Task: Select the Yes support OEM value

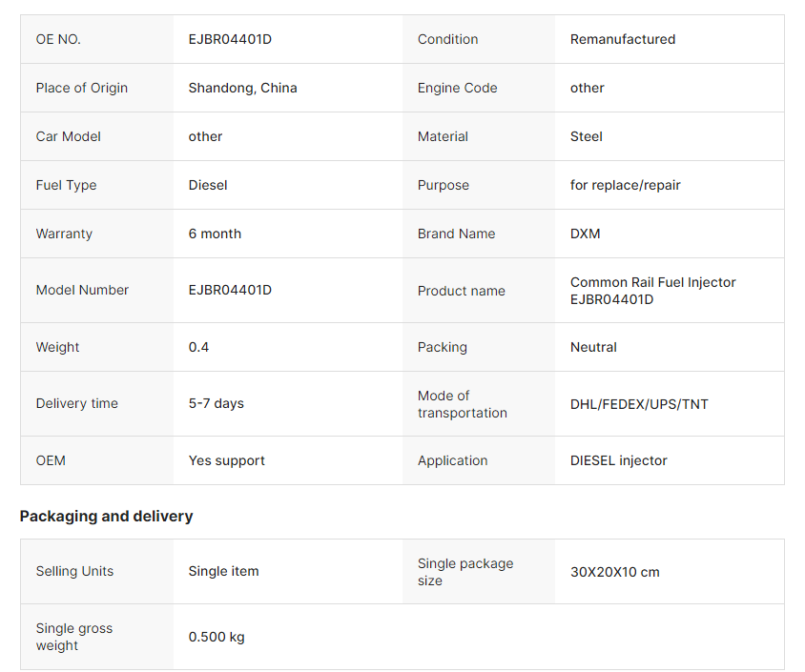Action: pyautogui.click(x=226, y=460)
